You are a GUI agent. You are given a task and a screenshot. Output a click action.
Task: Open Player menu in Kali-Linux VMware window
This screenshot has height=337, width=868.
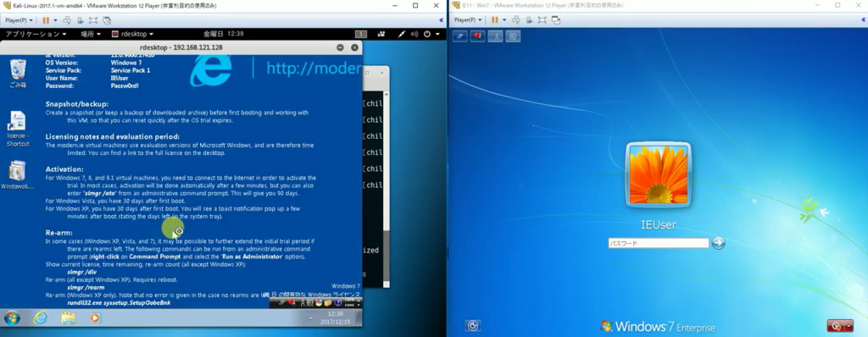pyautogui.click(x=19, y=20)
